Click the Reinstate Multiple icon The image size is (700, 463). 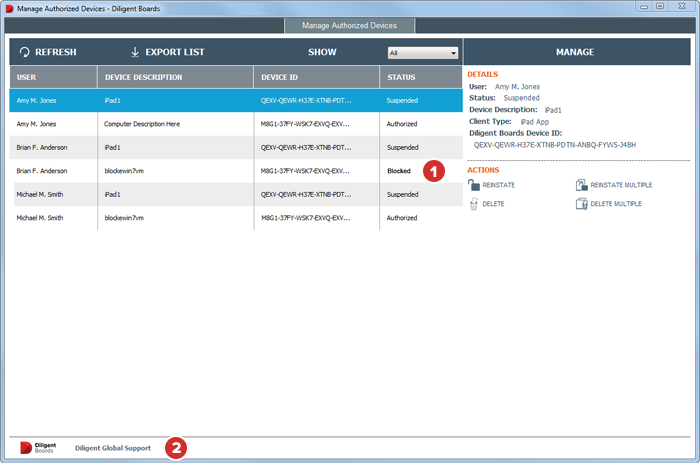click(581, 185)
